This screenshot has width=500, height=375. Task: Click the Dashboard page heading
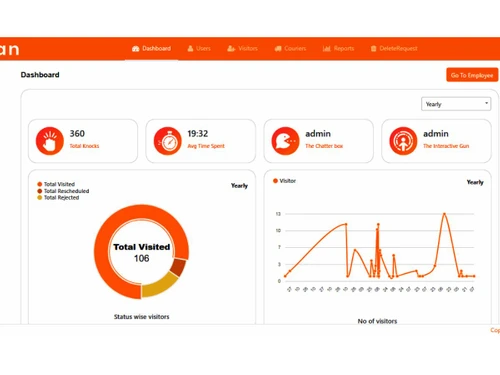pyautogui.click(x=40, y=75)
